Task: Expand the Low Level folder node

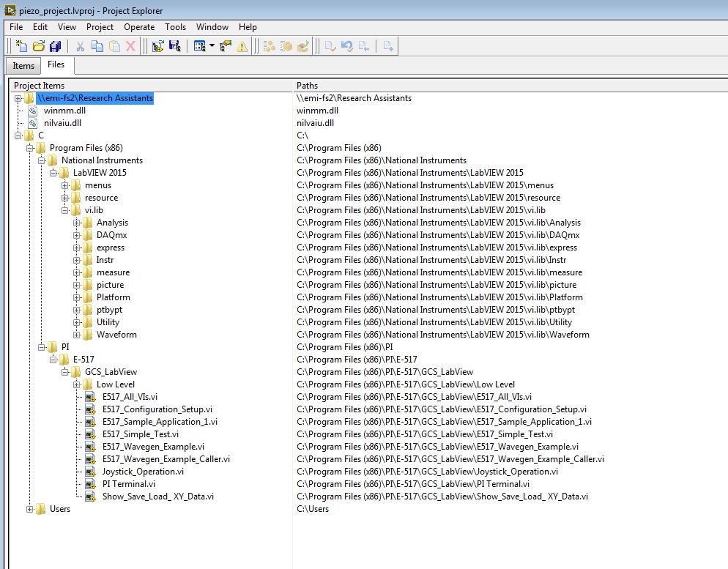Action: coord(77,384)
